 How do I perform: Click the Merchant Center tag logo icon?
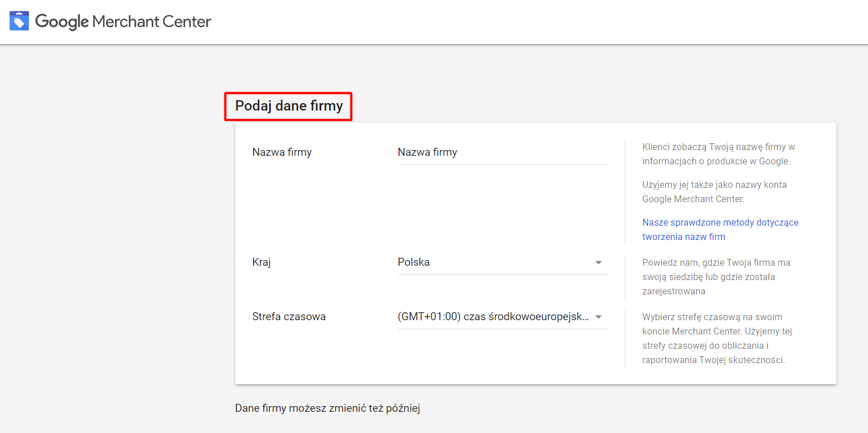coord(19,22)
